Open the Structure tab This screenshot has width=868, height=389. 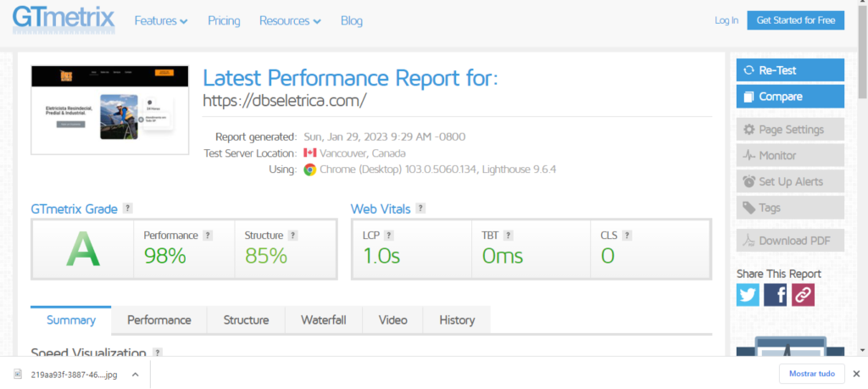tap(246, 320)
